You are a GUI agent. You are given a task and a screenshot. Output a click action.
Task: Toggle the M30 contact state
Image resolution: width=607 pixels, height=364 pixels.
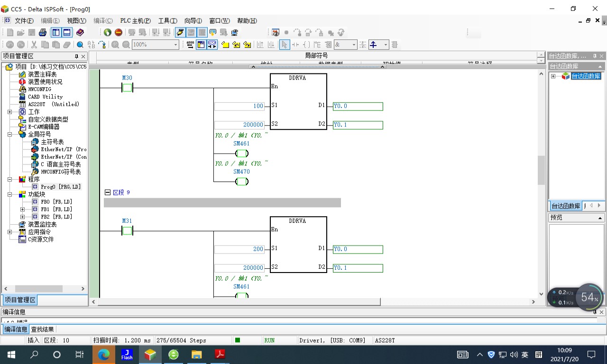(x=127, y=88)
